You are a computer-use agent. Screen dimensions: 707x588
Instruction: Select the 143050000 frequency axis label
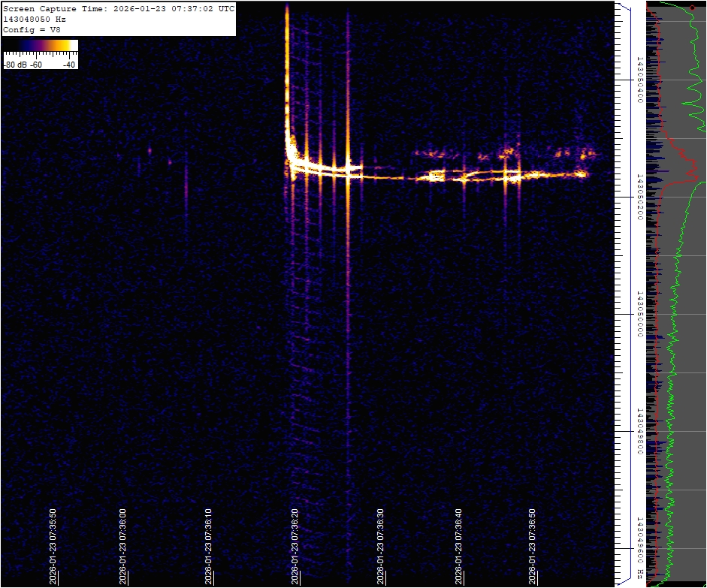tap(639, 314)
